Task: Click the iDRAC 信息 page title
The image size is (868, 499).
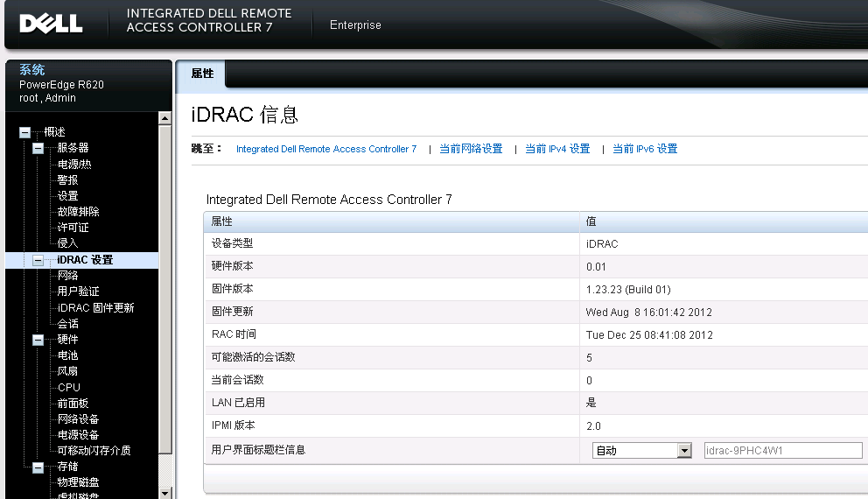Action: (x=245, y=115)
